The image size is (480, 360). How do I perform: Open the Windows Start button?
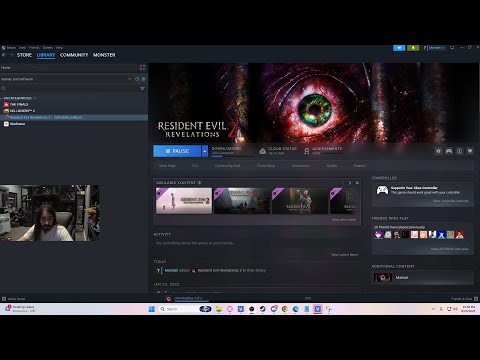tap(152, 309)
